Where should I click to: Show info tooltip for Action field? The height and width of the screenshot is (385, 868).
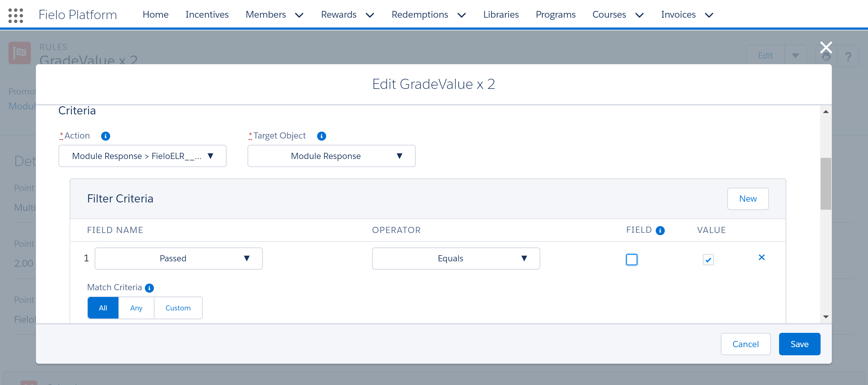pyautogui.click(x=105, y=136)
